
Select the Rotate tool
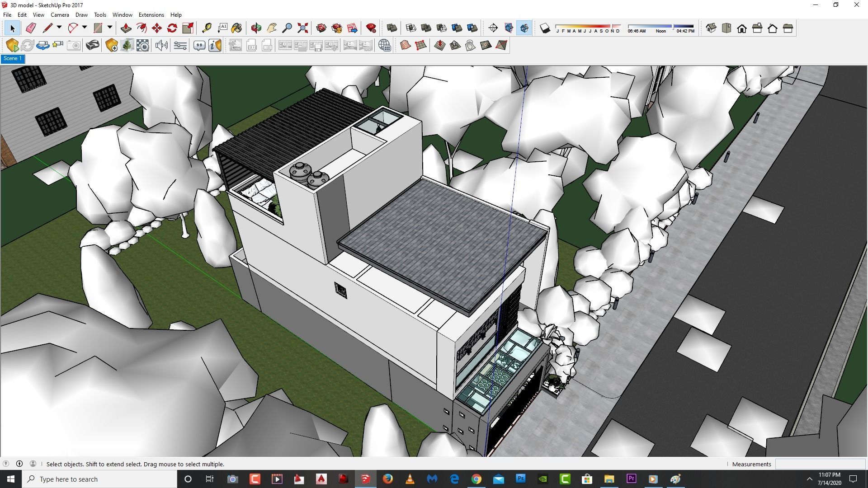pyautogui.click(x=172, y=28)
